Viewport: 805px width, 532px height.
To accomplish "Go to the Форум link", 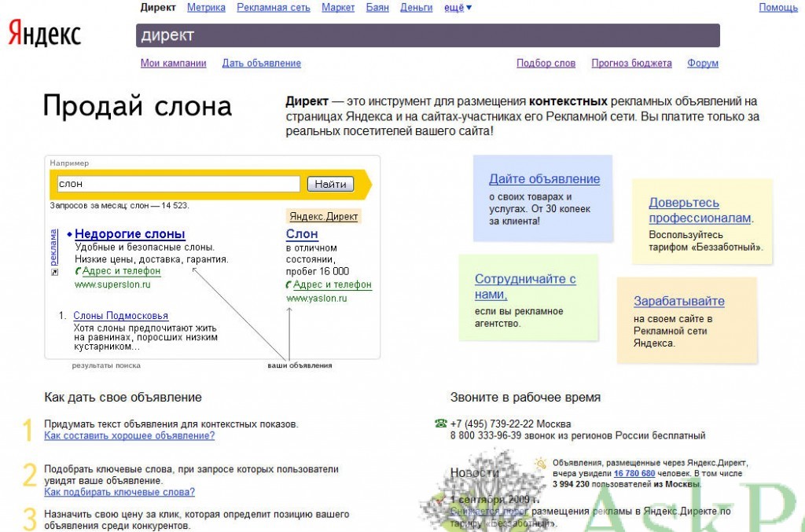I will [703, 63].
